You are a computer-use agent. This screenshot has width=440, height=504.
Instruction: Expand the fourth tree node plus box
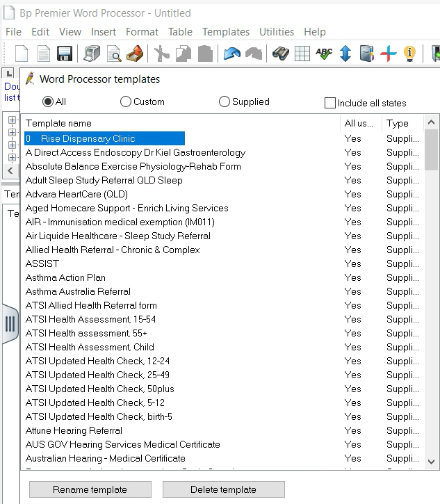pos(12,157)
